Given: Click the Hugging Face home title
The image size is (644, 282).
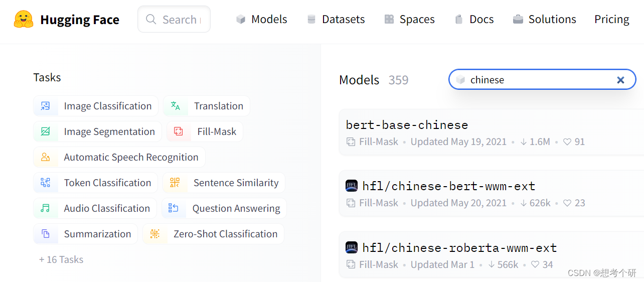Looking at the screenshot, I should tap(80, 20).
